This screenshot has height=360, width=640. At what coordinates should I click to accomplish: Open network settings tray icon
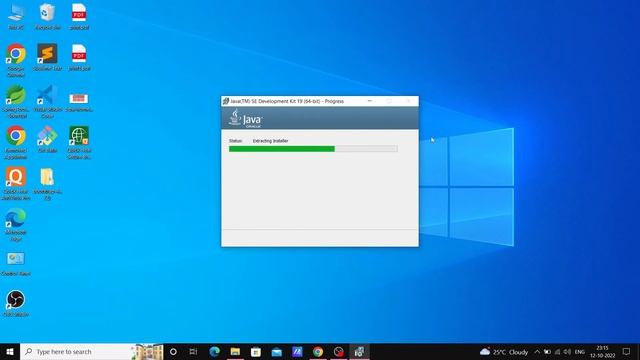pos(558,351)
